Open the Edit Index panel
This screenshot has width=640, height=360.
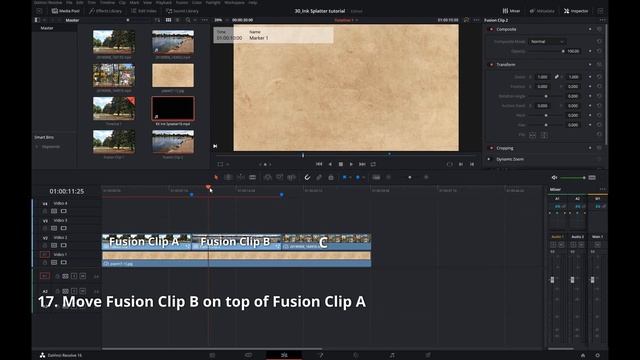pos(144,11)
